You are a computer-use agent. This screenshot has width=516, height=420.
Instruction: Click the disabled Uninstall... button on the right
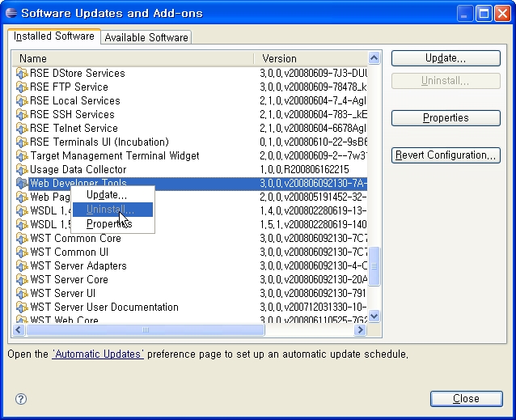pyautogui.click(x=446, y=81)
